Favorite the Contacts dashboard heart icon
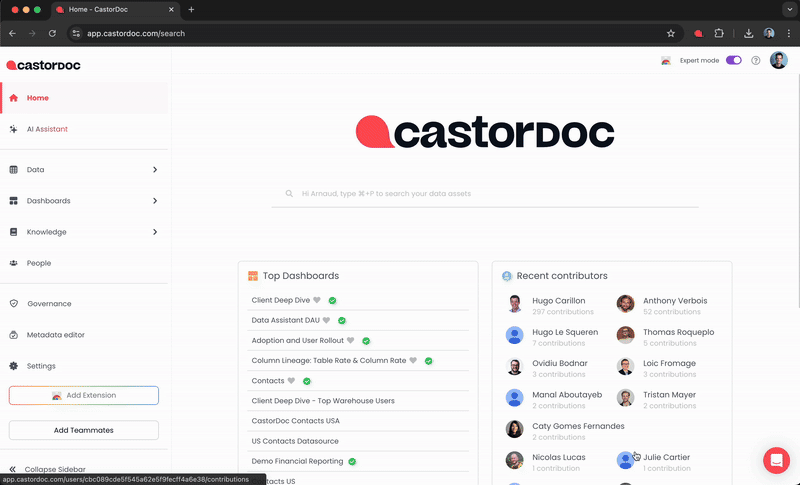The image size is (800, 485). [291, 381]
